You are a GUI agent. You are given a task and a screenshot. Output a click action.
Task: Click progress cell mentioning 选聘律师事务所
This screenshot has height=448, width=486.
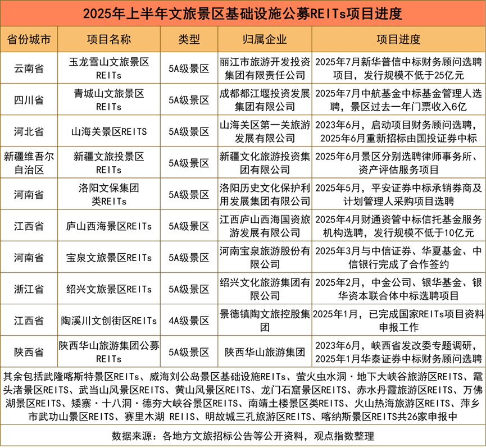398,163
